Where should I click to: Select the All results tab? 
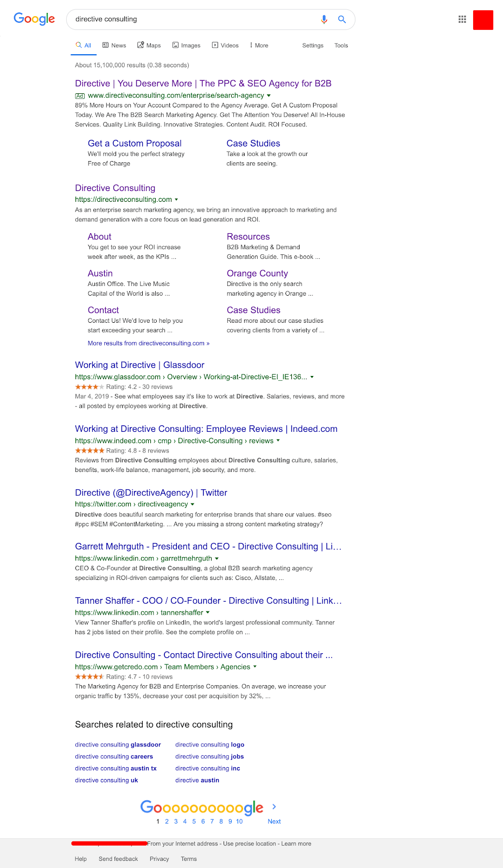coord(84,46)
